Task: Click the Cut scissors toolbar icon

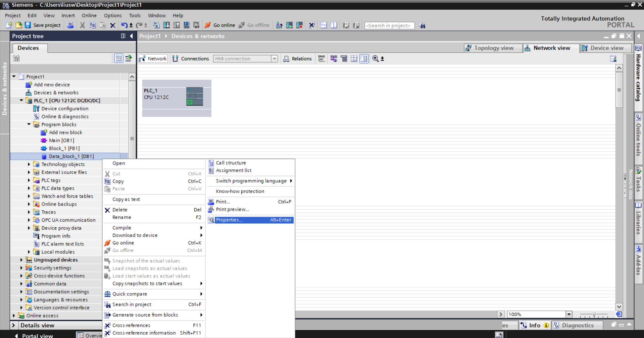Action: coord(82,25)
